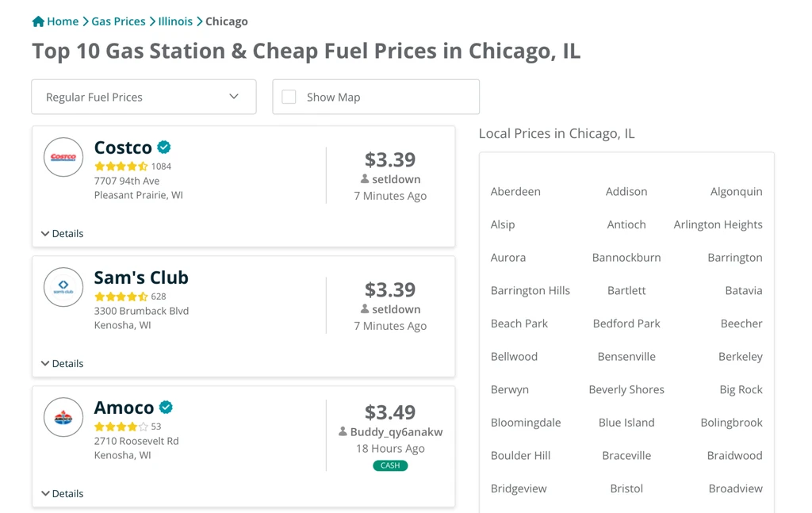The height and width of the screenshot is (513, 812).
Task: Enable the Show Map checkbox
Action: click(289, 97)
